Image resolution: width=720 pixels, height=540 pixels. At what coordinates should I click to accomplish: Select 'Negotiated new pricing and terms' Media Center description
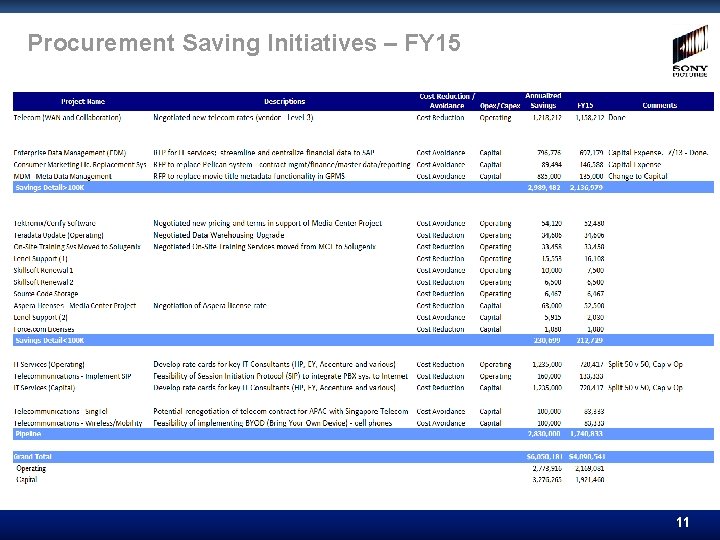267,223
